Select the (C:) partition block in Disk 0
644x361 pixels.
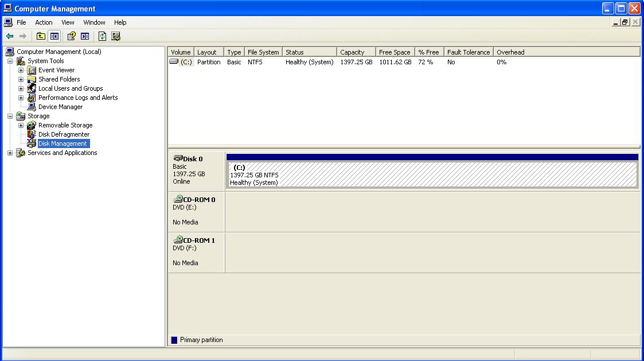point(432,174)
